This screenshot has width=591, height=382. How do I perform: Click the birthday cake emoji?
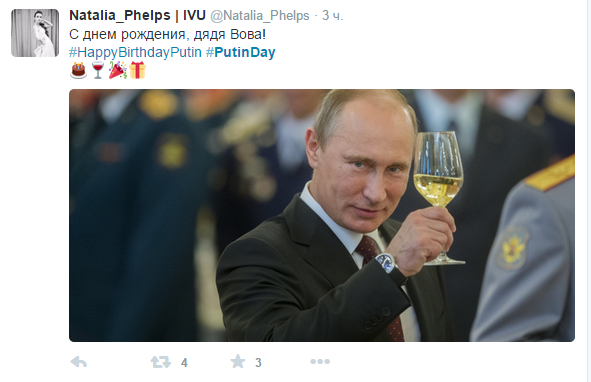[x=78, y=70]
